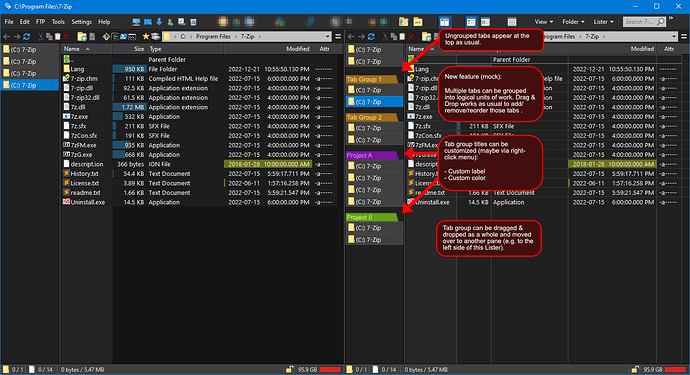Click the checklist icon in top toolbar

tap(181, 22)
